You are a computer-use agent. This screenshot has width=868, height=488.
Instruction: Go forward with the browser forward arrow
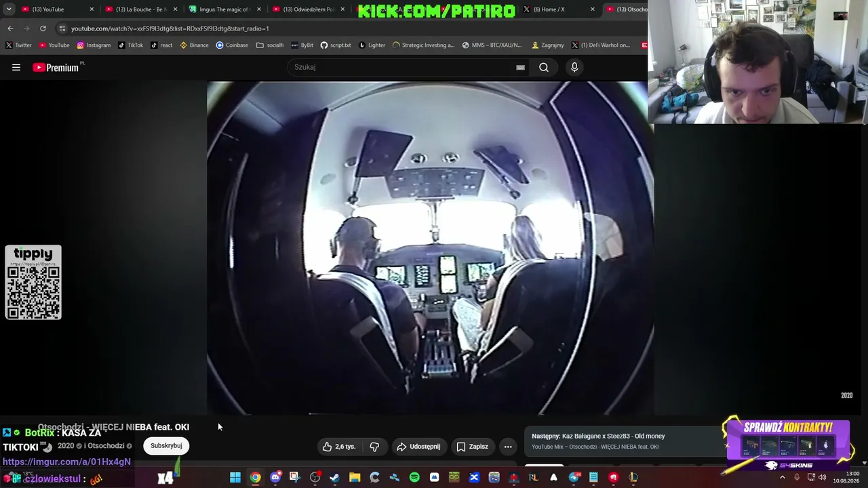[x=26, y=28]
